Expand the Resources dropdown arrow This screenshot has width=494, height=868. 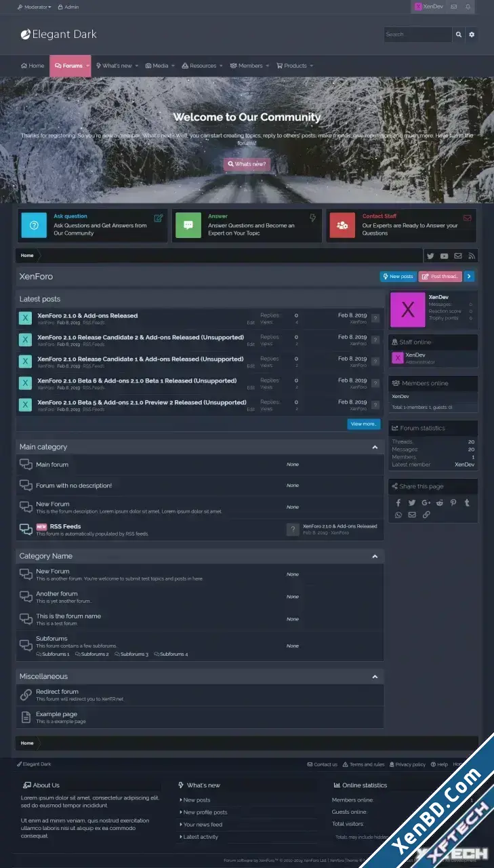(221, 66)
